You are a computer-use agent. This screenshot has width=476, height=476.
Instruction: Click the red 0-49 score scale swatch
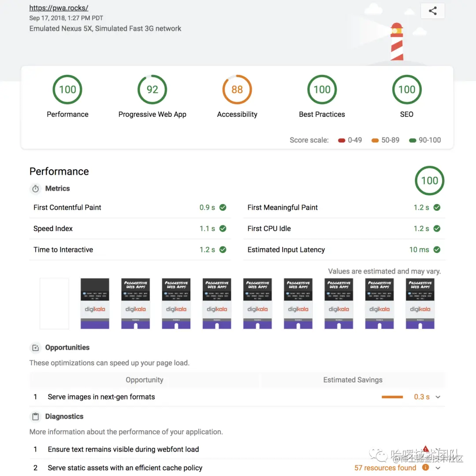[x=342, y=141]
